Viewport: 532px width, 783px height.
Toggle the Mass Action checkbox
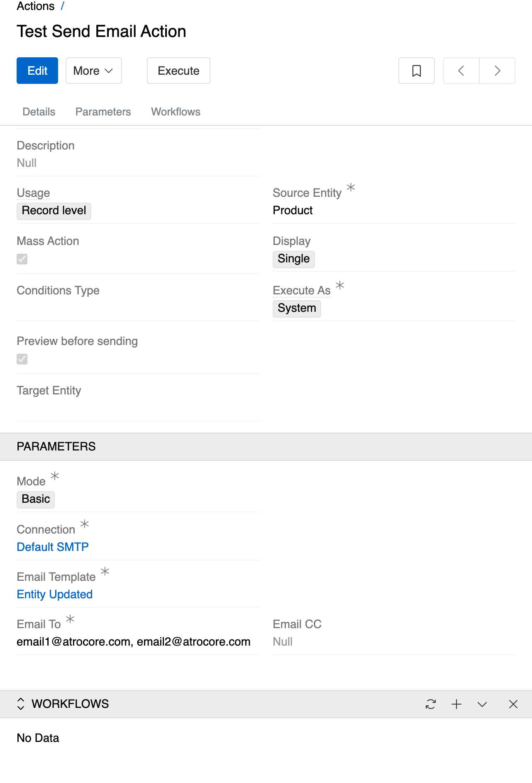(22, 259)
